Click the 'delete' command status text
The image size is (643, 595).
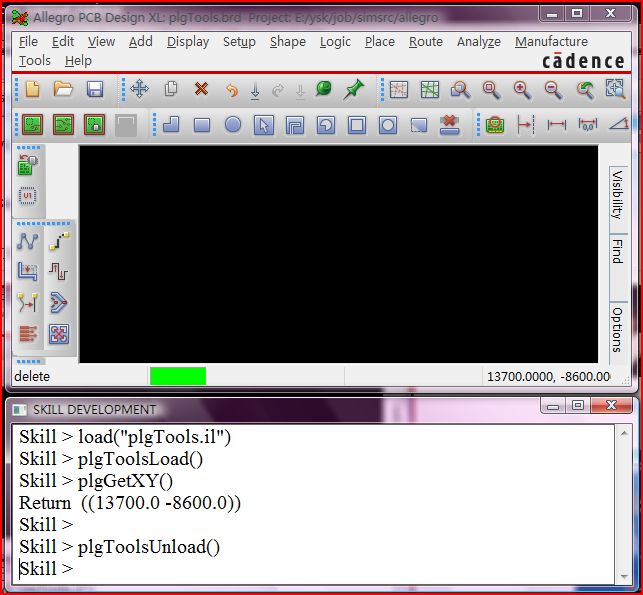(32, 376)
